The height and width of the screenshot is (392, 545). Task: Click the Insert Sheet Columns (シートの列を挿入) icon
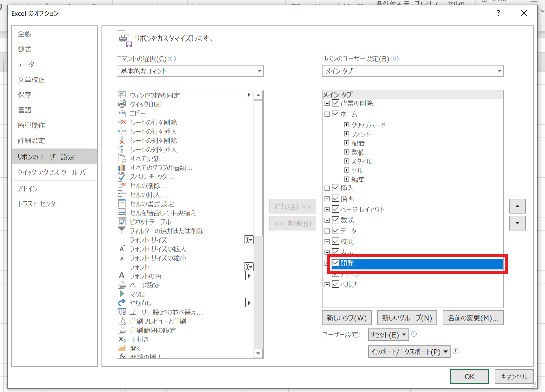(x=122, y=149)
